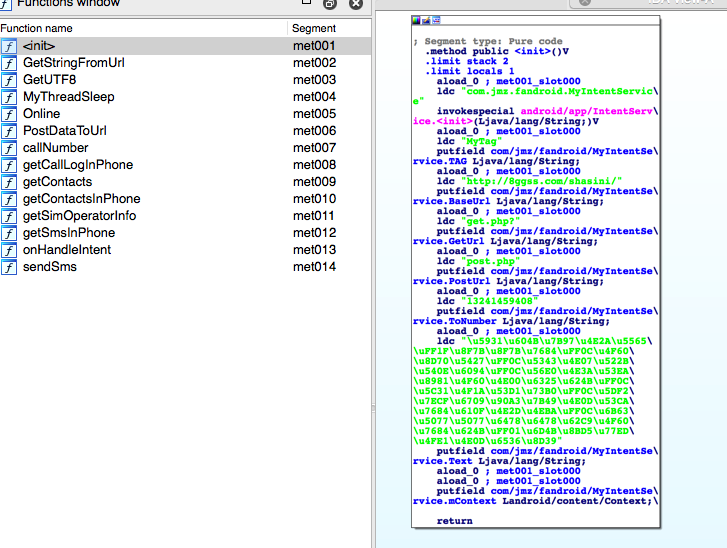Click function icon beside Online
Image resolution: width=727 pixels, height=548 pixels.
coord(9,114)
